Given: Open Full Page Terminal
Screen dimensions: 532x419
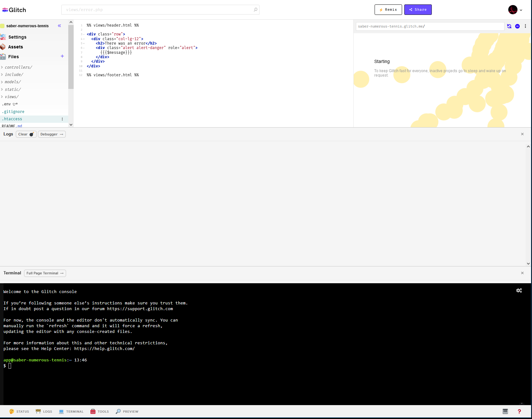Looking at the screenshot, I should (x=45, y=273).
